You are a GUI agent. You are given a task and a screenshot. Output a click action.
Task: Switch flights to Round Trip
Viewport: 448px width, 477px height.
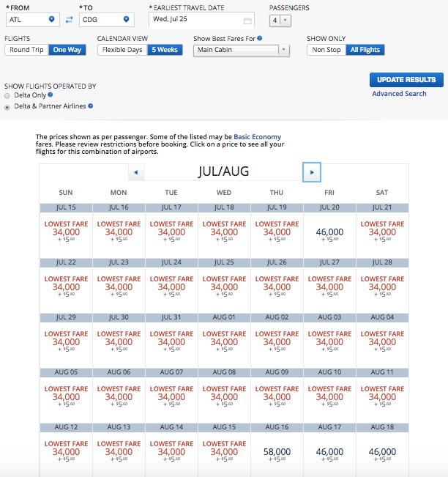tap(26, 50)
